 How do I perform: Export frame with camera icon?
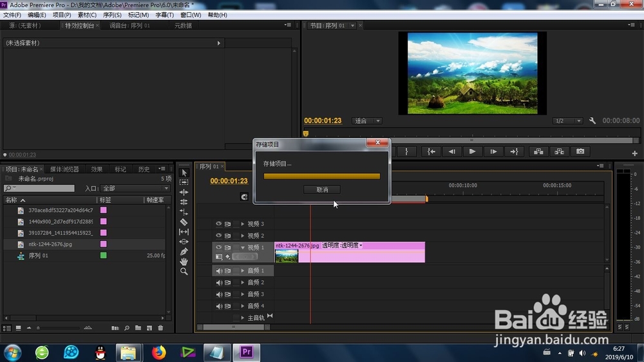[580, 151]
